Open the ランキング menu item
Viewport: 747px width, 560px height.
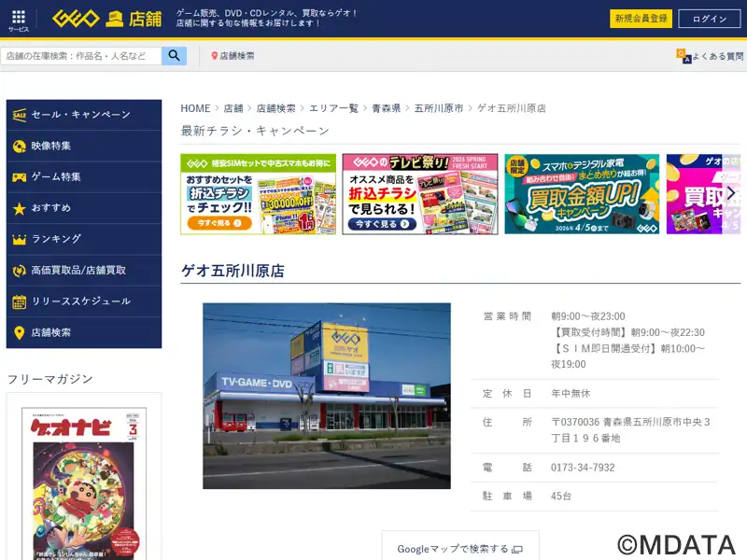click(84, 239)
